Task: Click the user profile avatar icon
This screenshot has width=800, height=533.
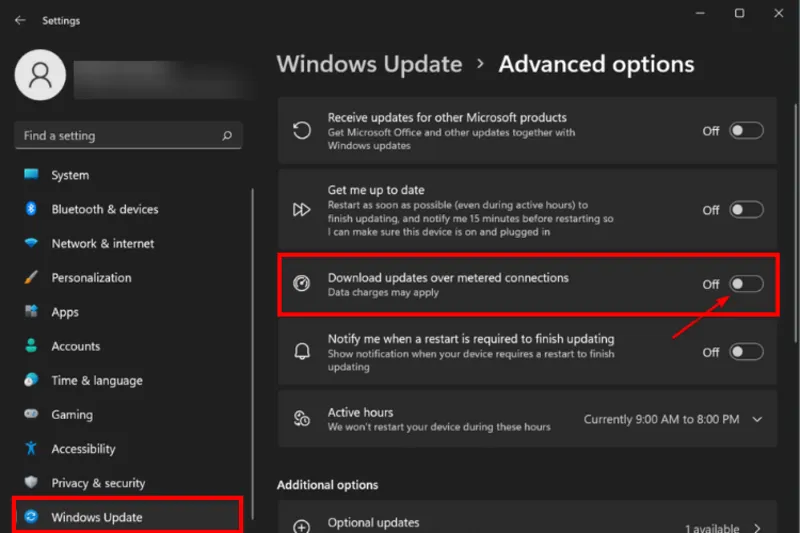Action: tap(41, 75)
